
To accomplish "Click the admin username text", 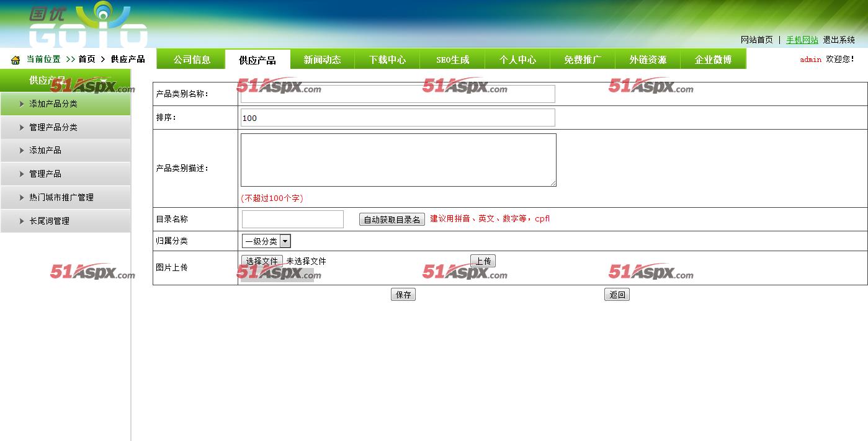I will (x=810, y=60).
